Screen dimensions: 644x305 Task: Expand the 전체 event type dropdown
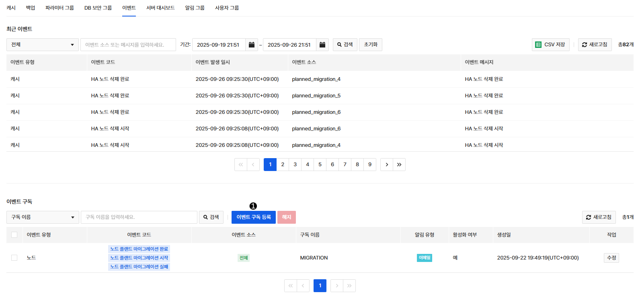click(42, 45)
